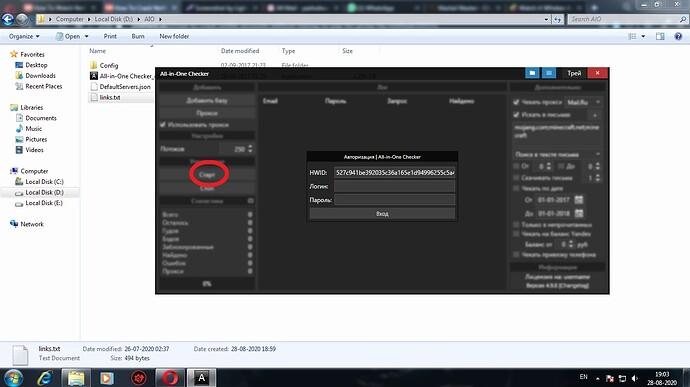This screenshot has width=690, height=387.
Task: Toggle the preview pane icon in Explorer
Action: click(x=660, y=37)
